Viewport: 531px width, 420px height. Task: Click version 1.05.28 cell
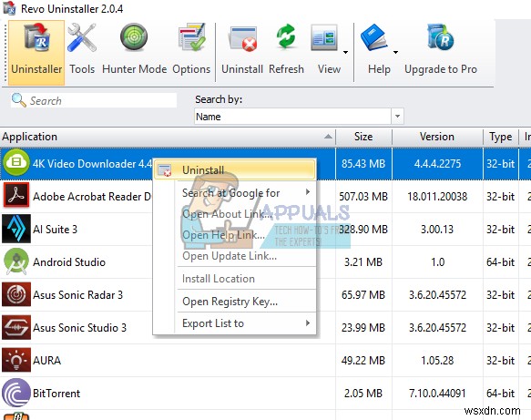point(437,361)
